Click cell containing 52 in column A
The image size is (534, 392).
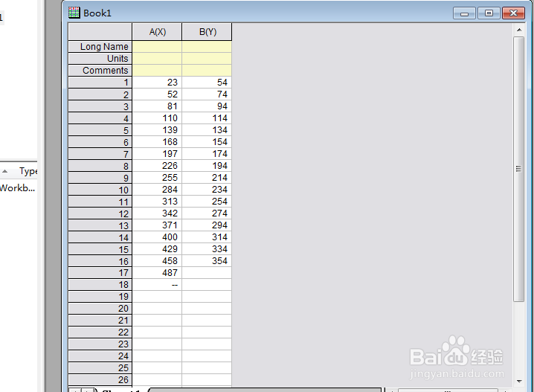click(157, 94)
